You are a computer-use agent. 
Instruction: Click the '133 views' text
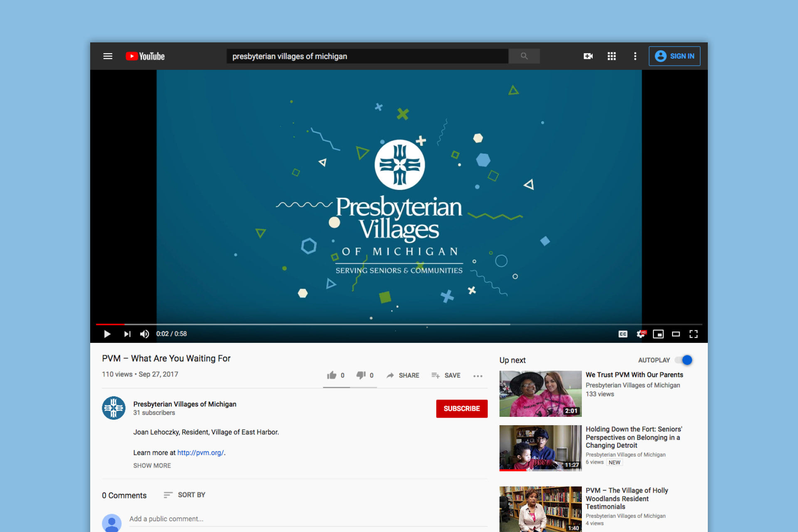pos(600,394)
